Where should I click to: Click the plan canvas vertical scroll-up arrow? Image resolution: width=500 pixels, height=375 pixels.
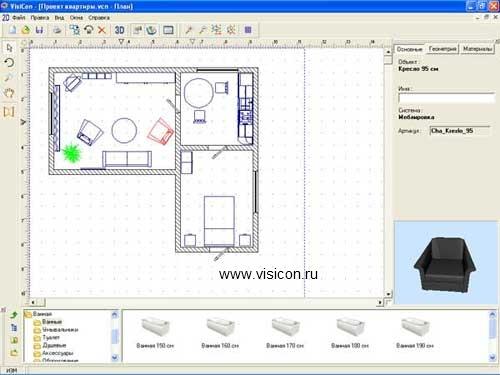388,52
